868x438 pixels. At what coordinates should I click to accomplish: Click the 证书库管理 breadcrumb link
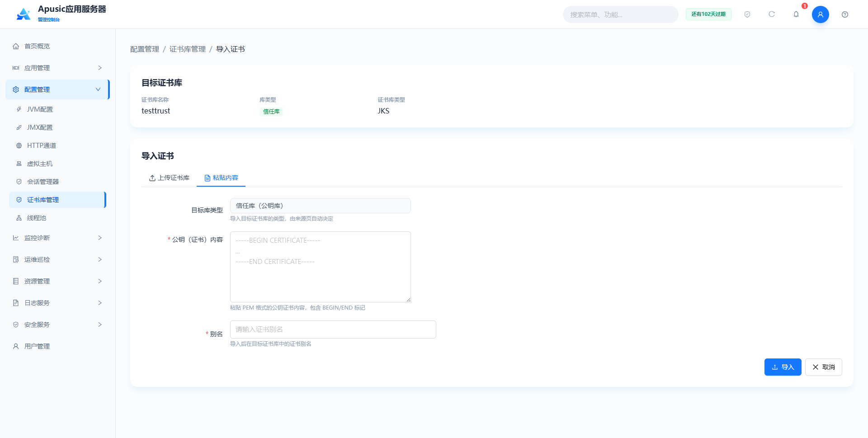point(187,49)
